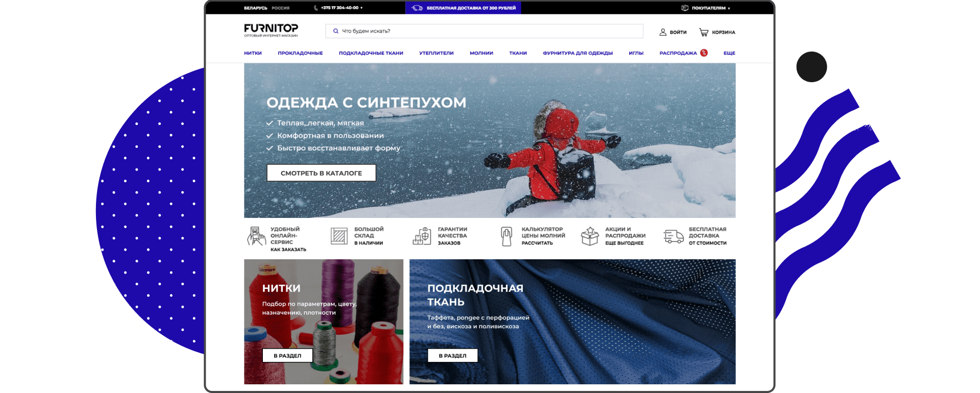This screenshot has height=393, width=980.
Task: Click the Гарантии качества shield icon
Action: click(422, 236)
